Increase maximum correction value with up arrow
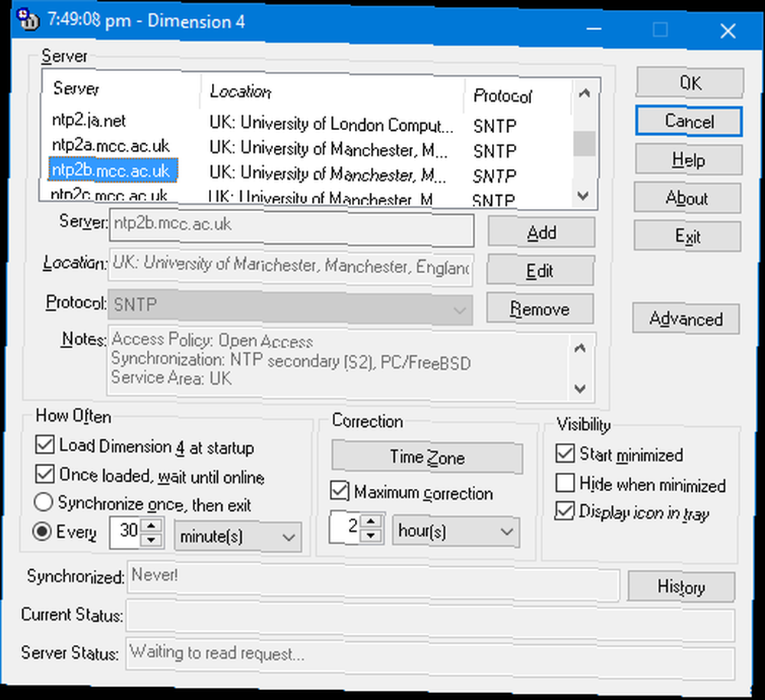This screenshot has width=765, height=700. (371, 521)
